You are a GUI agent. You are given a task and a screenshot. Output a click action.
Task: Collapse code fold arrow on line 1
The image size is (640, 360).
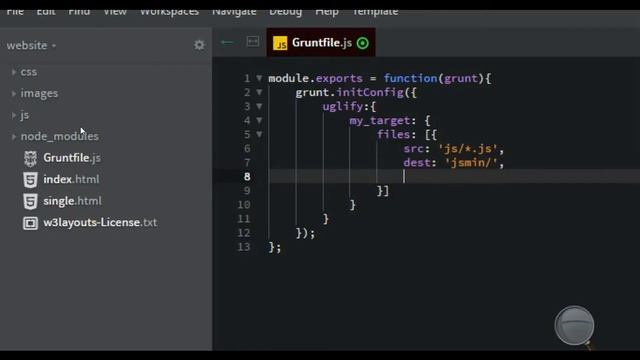pyautogui.click(x=259, y=78)
